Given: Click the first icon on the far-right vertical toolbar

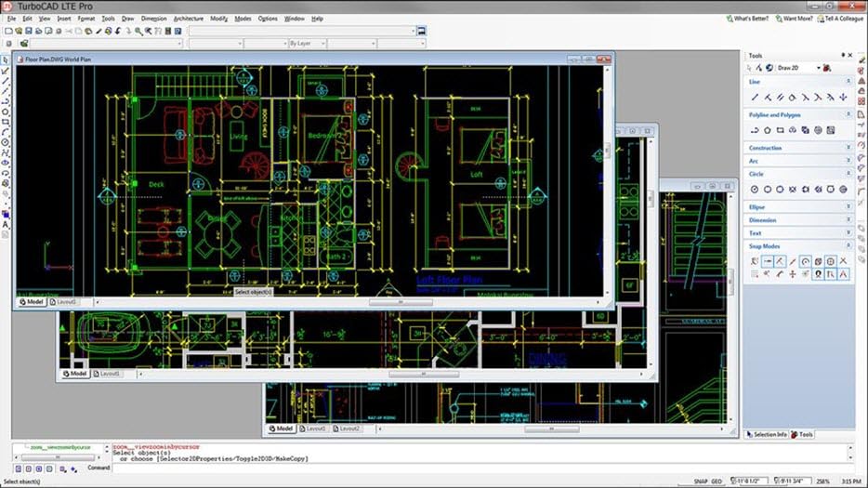Looking at the screenshot, I should [861, 59].
